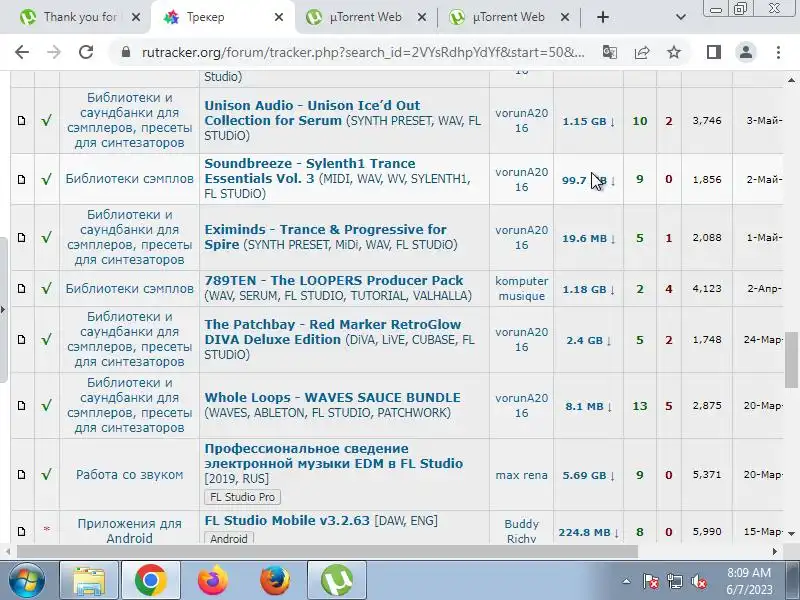The image size is (800, 600).
Task: Click the horizontal page scrollbar thumb
Action: coord(327,552)
